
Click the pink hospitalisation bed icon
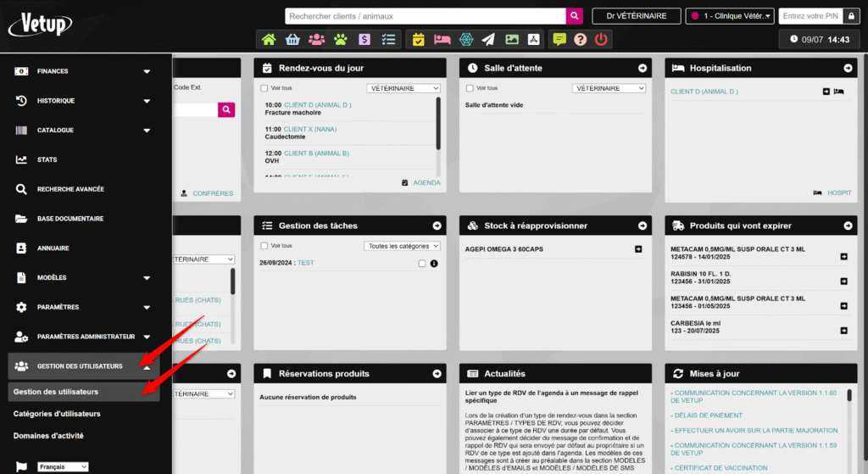click(x=442, y=39)
